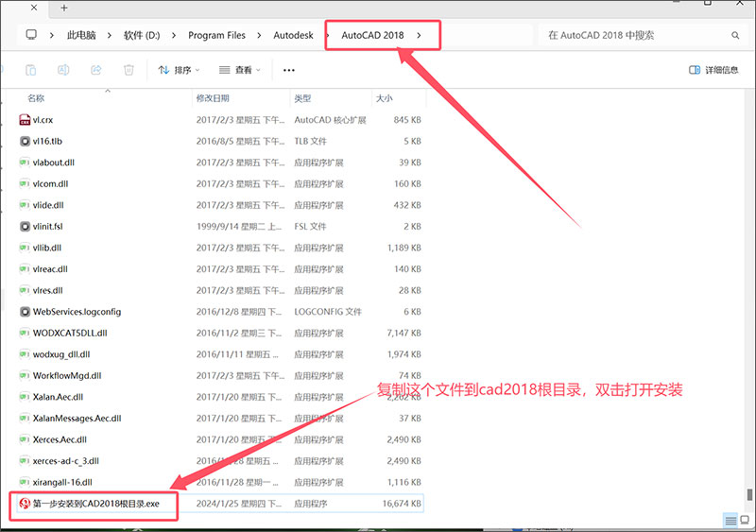The height and width of the screenshot is (532, 756).
Task: Select the Xalan.Aec.dll file icon
Action: 25,397
